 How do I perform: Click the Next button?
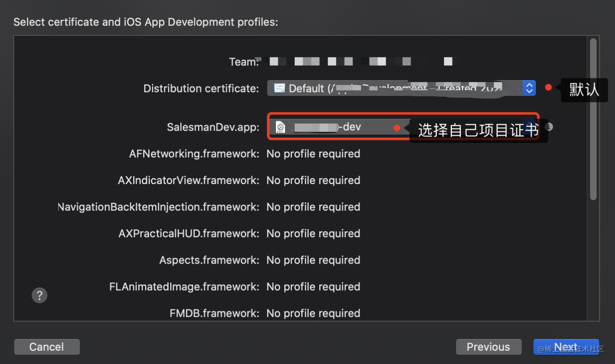(566, 347)
